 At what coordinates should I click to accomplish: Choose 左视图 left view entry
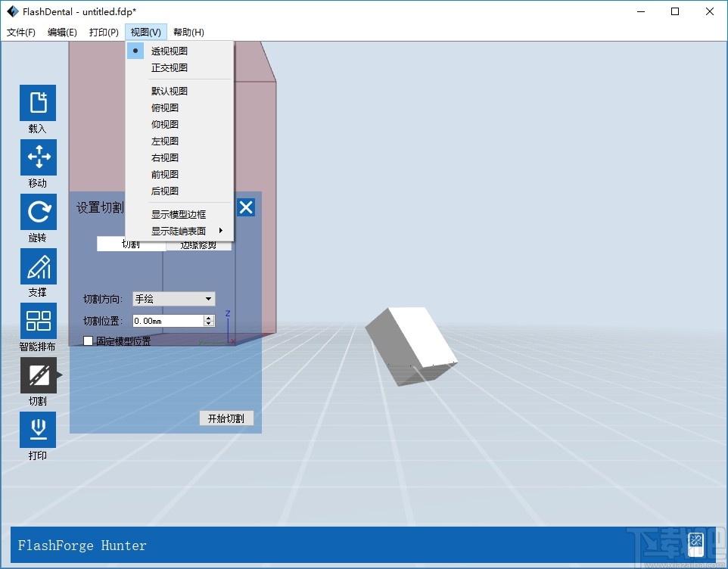tap(179, 141)
